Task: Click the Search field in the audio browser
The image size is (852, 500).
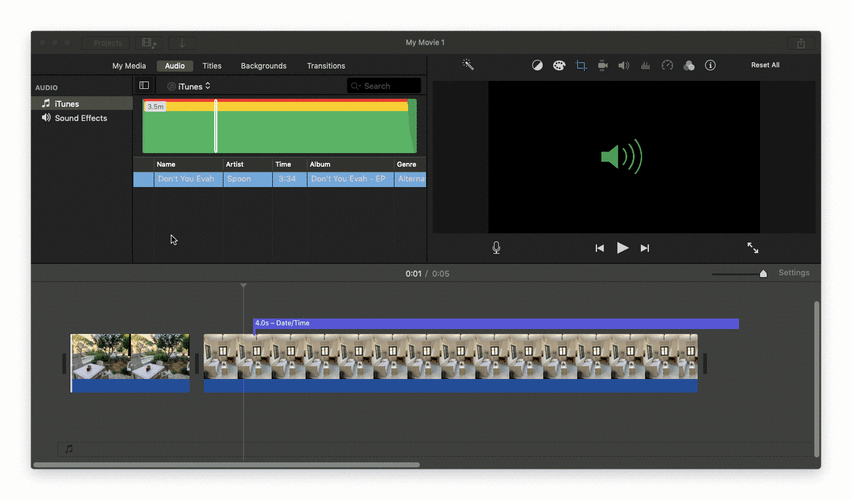Action: tap(384, 86)
